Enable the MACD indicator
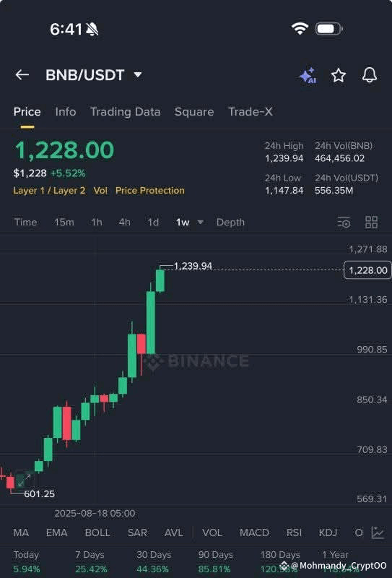This screenshot has height=578, width=392. coord(254,532)
